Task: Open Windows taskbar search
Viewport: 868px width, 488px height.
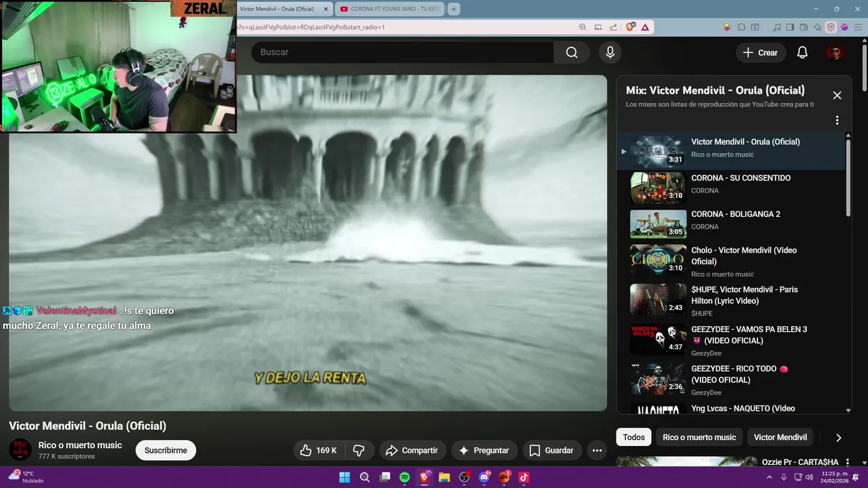Action: [365, 477]
